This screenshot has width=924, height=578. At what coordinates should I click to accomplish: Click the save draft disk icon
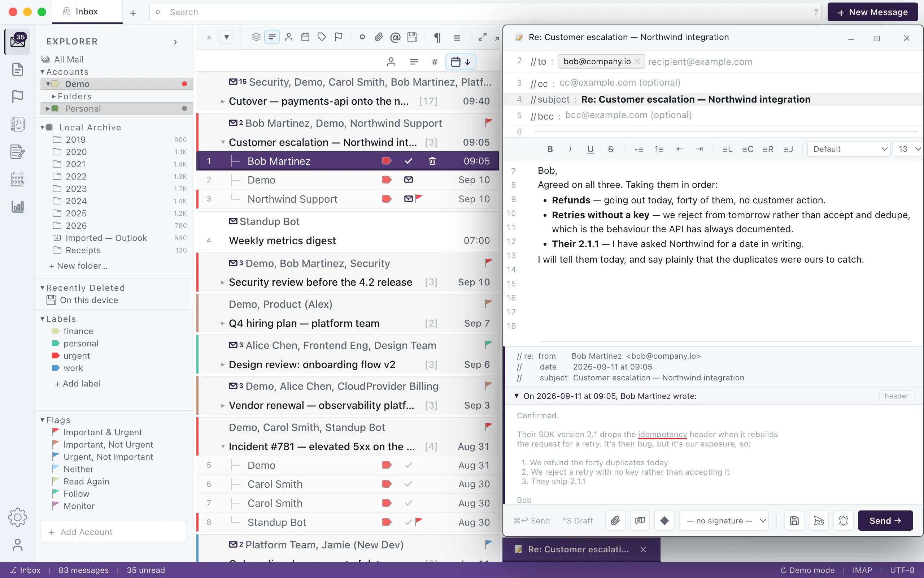tap(794, 520)
